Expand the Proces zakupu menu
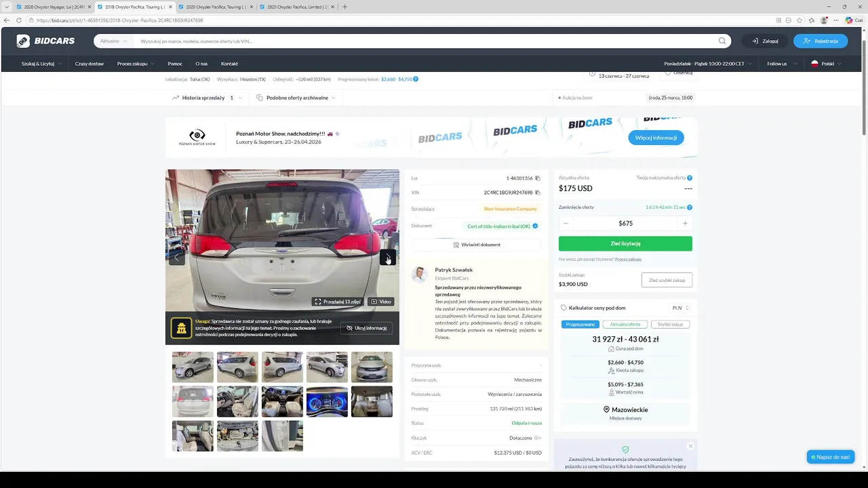The image size is (868, 488). pos(136,64)
